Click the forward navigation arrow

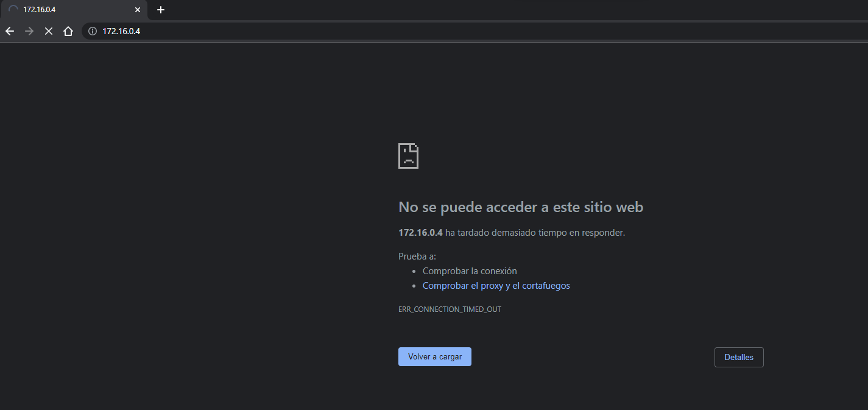[x=29, y=31]
